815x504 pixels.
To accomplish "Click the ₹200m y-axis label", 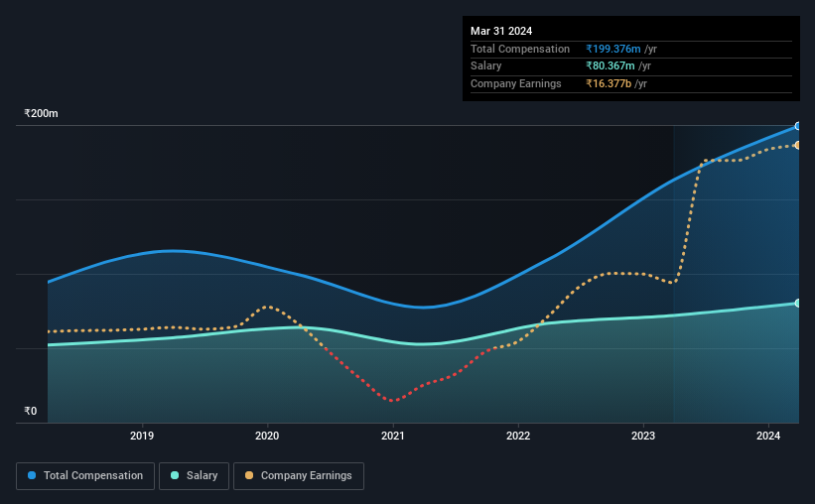I will click(41, 113).
